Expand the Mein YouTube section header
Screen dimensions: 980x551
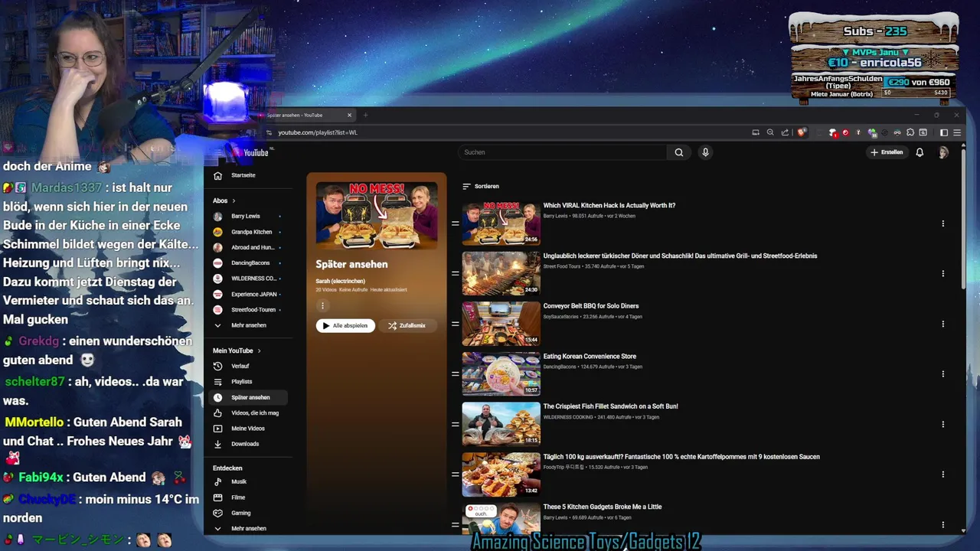[237, 350]
